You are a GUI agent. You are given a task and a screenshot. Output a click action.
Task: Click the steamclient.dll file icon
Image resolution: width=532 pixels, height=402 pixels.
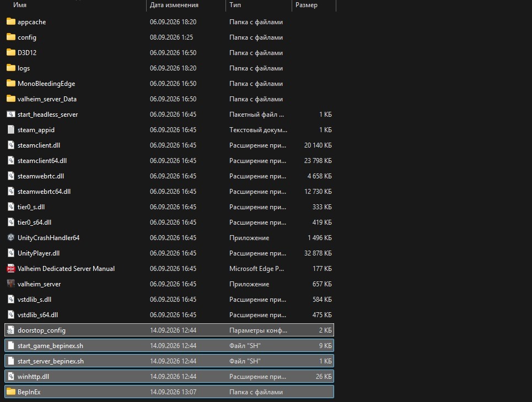coord(11,145)
